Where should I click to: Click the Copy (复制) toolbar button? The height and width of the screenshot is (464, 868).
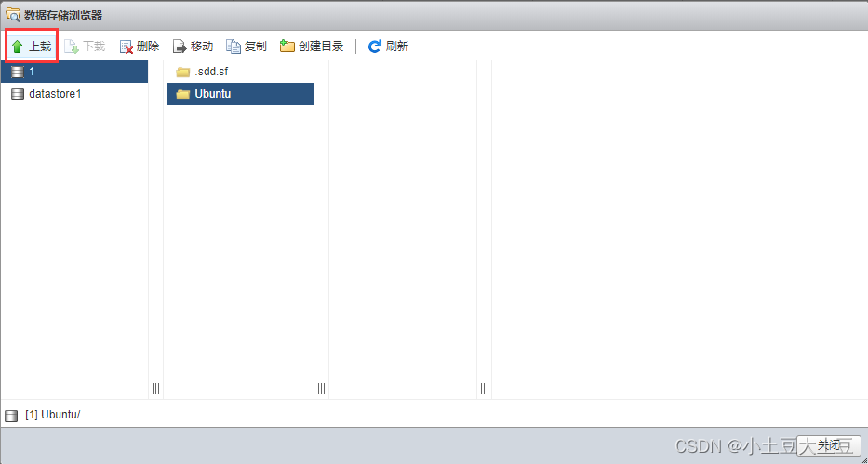pyautogui.click(x=247, y=46)
